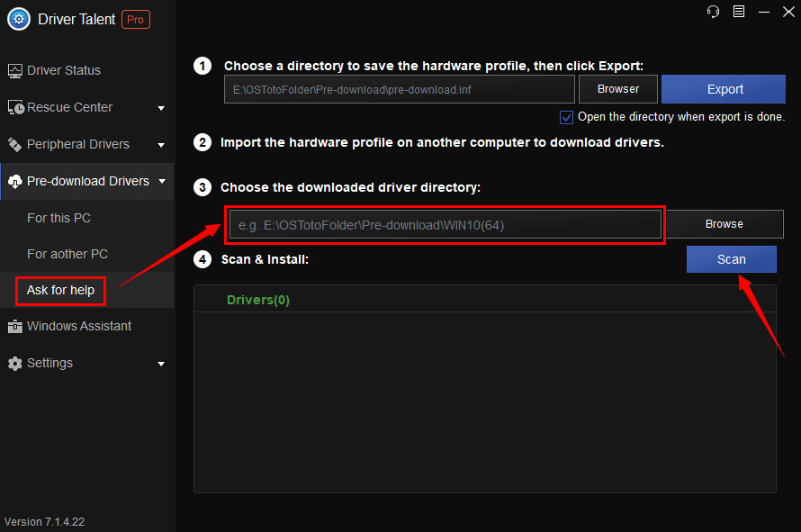801x532 pixels.
Task: Expand the Rescue Center section
Action: point(161,107)
